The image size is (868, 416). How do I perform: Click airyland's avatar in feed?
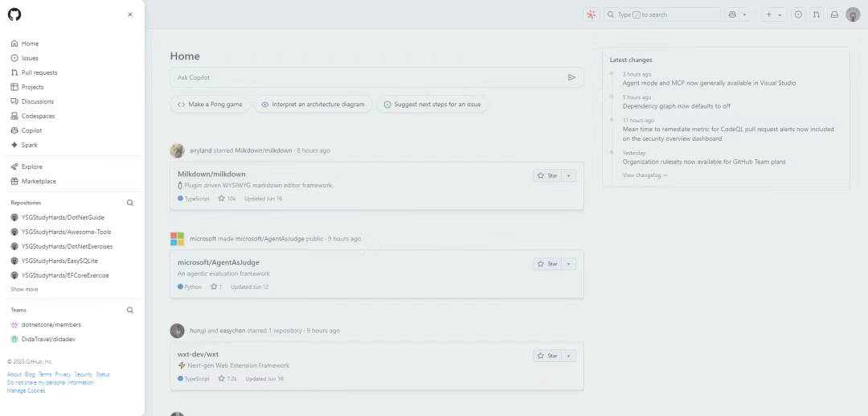pos(177,150)
